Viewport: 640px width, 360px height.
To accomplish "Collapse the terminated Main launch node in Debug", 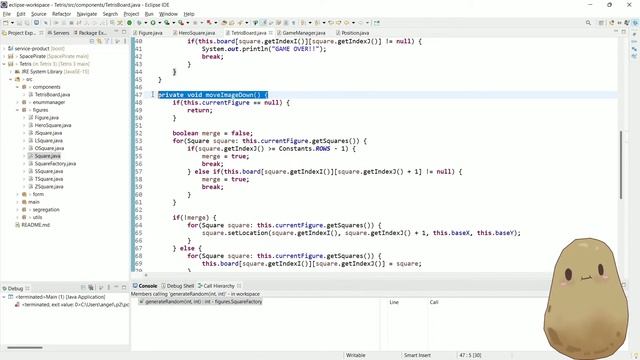I will [x=4, y=297].
